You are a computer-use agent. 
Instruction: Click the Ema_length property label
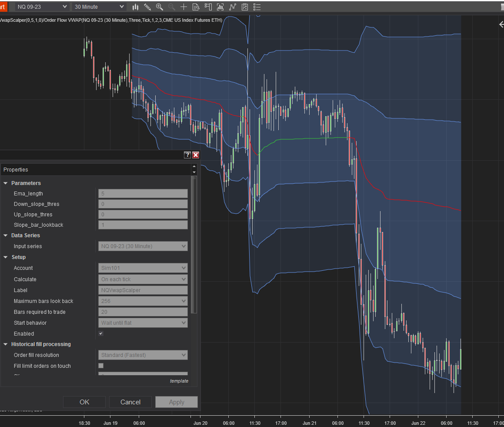pyautogui.click(x=28, y=194)
